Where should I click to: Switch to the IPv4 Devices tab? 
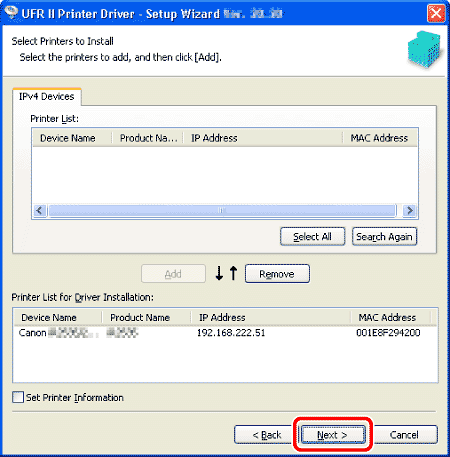pyautogui.click(x=47, y=97)
